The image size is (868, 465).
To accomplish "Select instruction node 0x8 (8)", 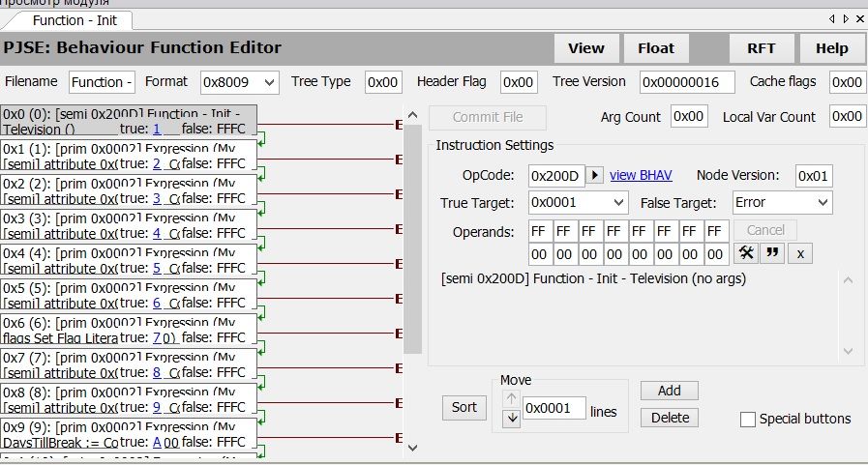I will pyautogui.click(x=129, y=399).
